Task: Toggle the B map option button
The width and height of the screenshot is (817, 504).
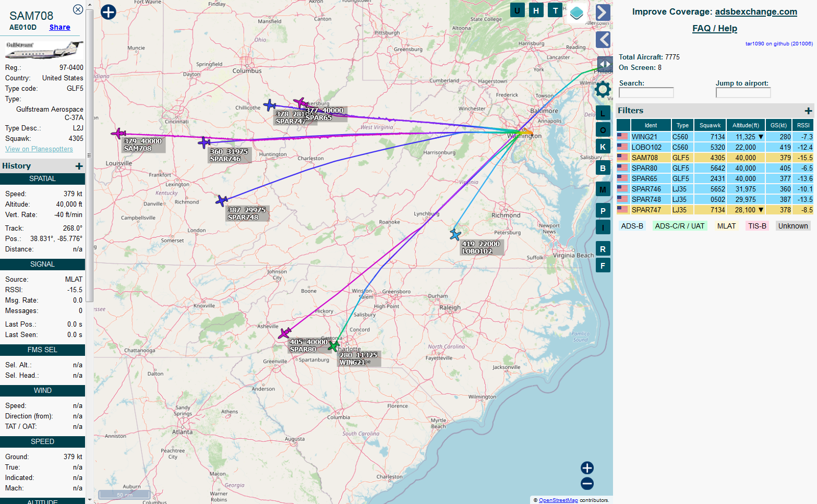Action: tap(603, 168)
